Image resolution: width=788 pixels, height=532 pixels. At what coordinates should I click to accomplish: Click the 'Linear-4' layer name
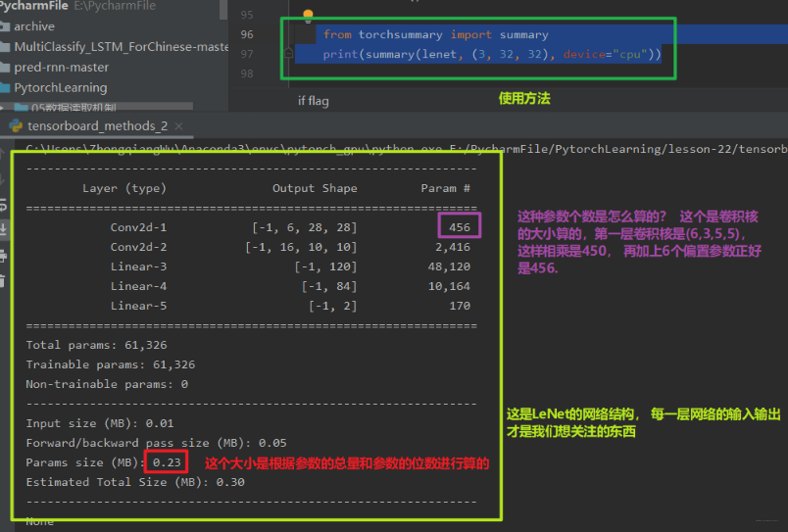point(138,286)
